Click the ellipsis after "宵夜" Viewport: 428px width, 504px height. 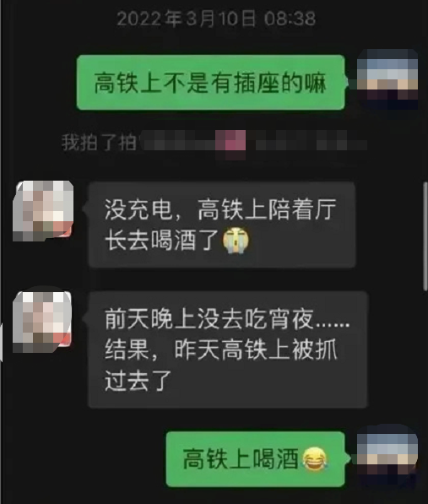pos(333,325)
